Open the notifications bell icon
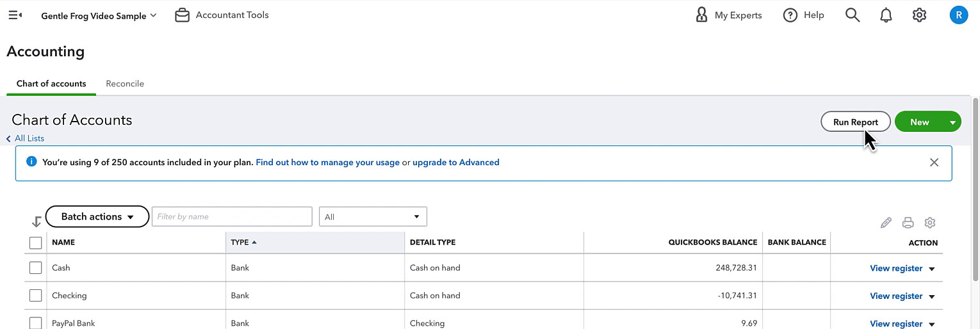The width and height of the screenshot is (980, 329). pyautogui.click(x=886, y=15)
